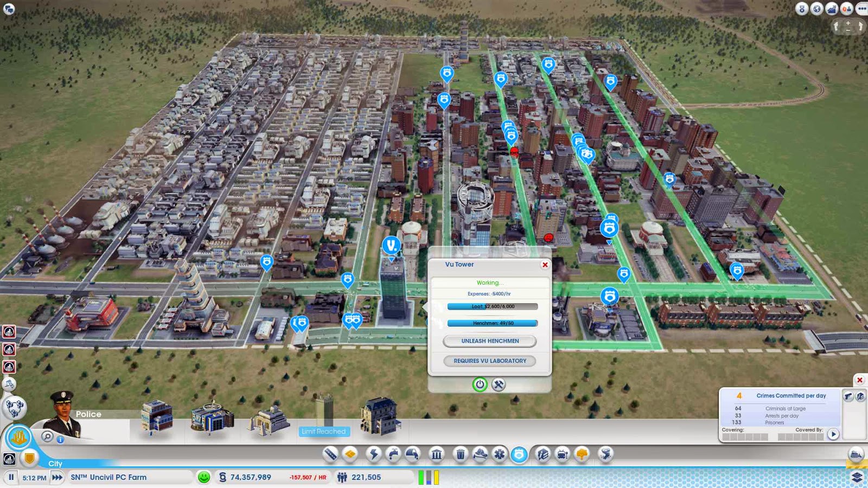Click the green happiness smiley face
Image resolution: width=868 pixels, height=488 pixels.
pyautogui.click(x=204, y=477)
